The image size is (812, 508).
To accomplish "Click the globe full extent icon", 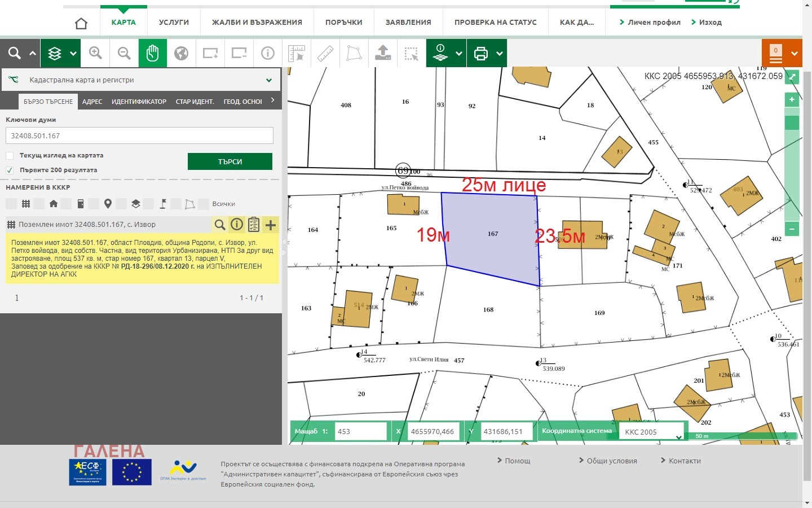I will coord(181,54).
